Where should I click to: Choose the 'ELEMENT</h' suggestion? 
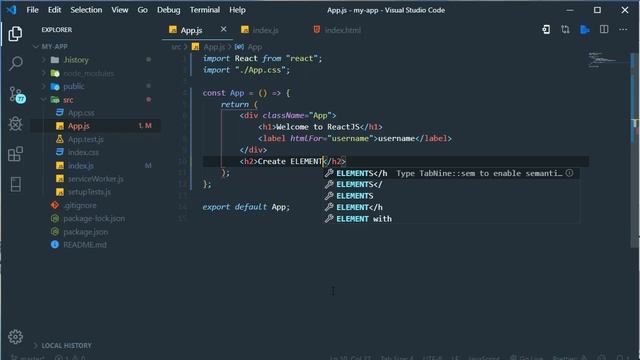tap(451, 207)
